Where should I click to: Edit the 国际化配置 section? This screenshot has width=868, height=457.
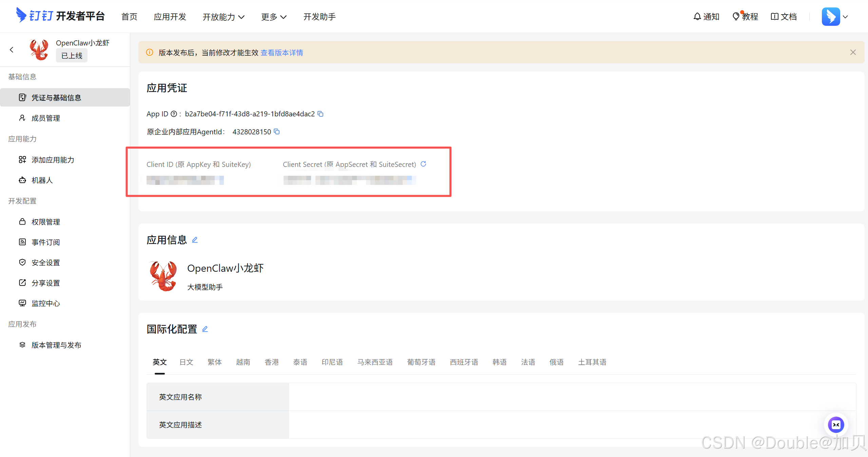pyautogui.click(x=205, y=329)
